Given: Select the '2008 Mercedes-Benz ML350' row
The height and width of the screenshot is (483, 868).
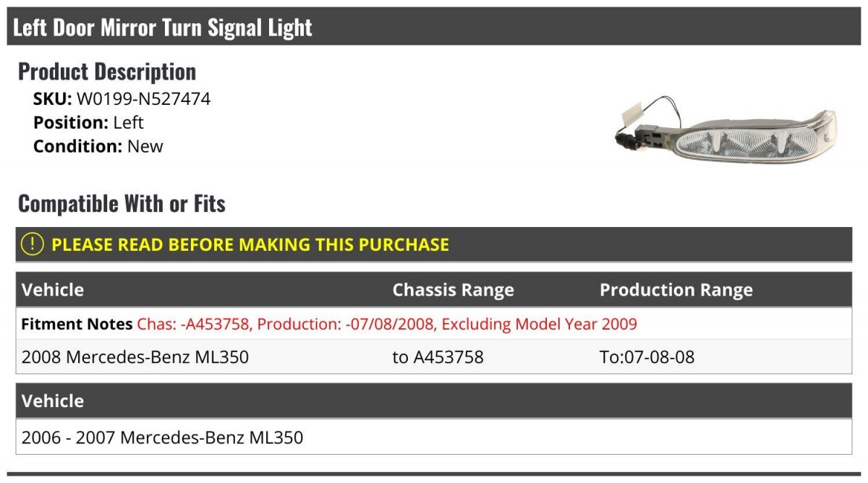Looking at the screenshot, I should click(135, 356).
